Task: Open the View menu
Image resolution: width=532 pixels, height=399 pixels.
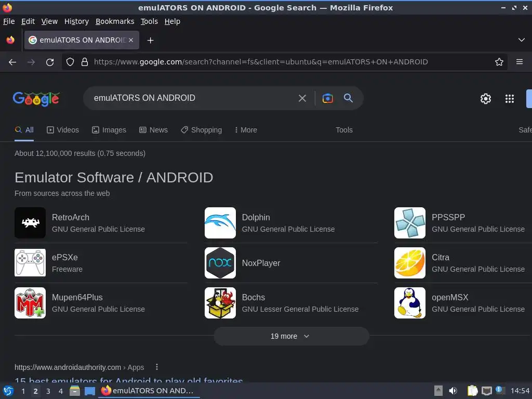Action: click(49, 21)
